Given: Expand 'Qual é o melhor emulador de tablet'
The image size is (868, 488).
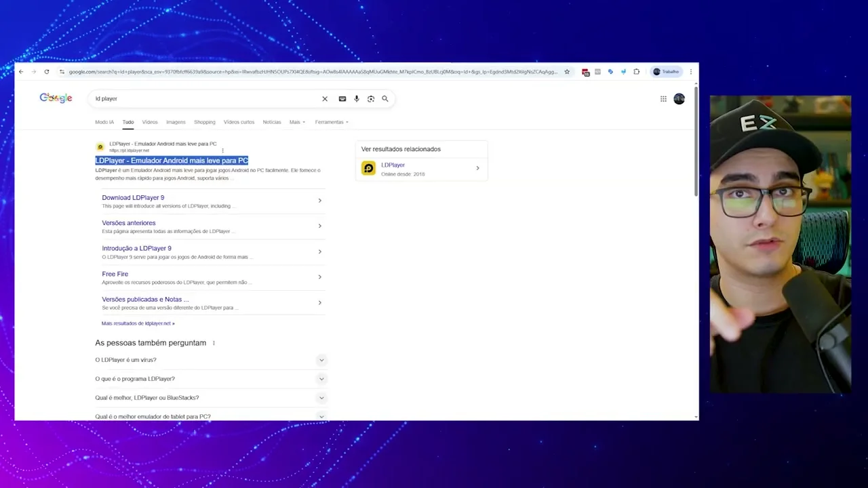Looking at the screenshot, I should (x=210, y=416).
